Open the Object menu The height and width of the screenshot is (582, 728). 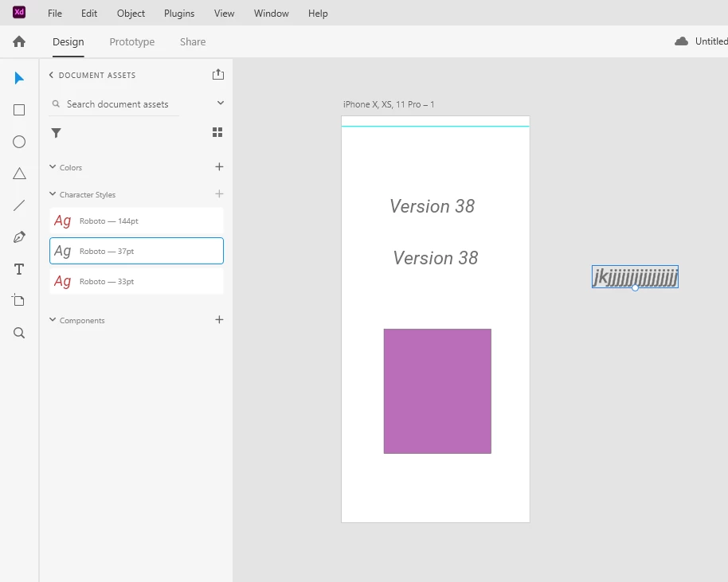[131, 14]
